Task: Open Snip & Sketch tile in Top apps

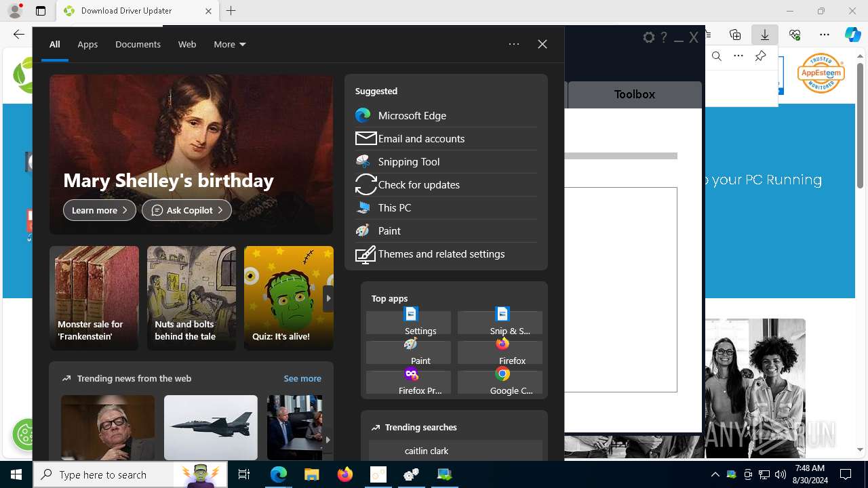Action: (500, 323)
